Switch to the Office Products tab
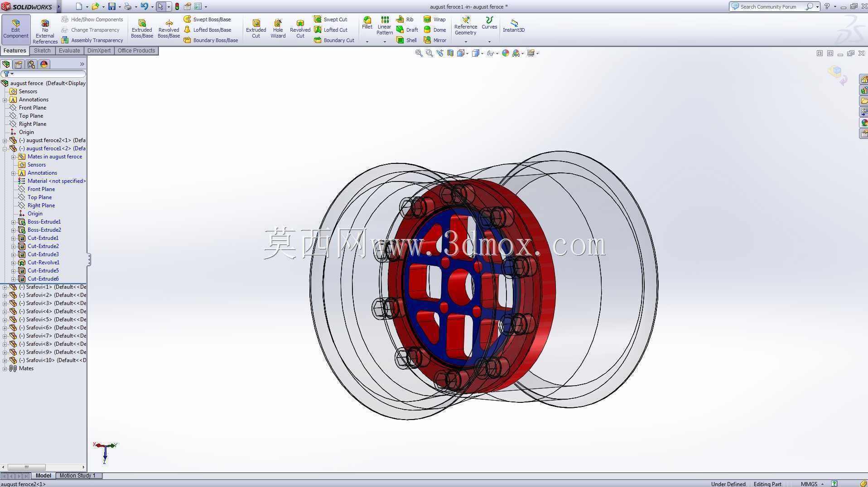Viewport: 868px width, 487px height. click(136, 51)
